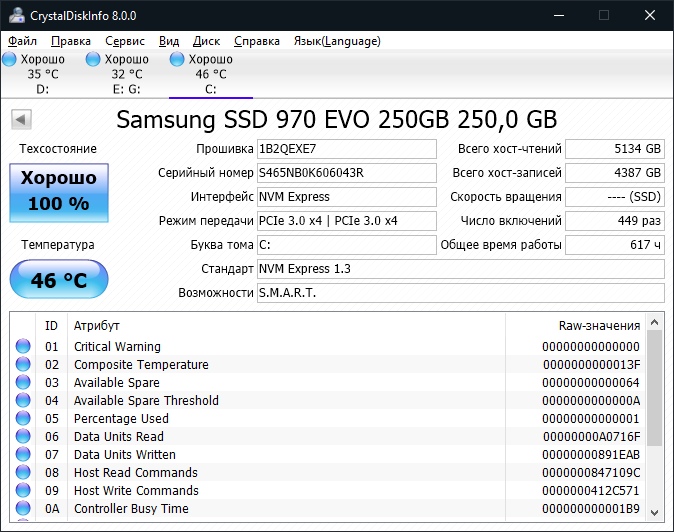This screenshot has height=532, width=674.
Task: Click the status orb for Data Units Read
Action: point(23,436)
